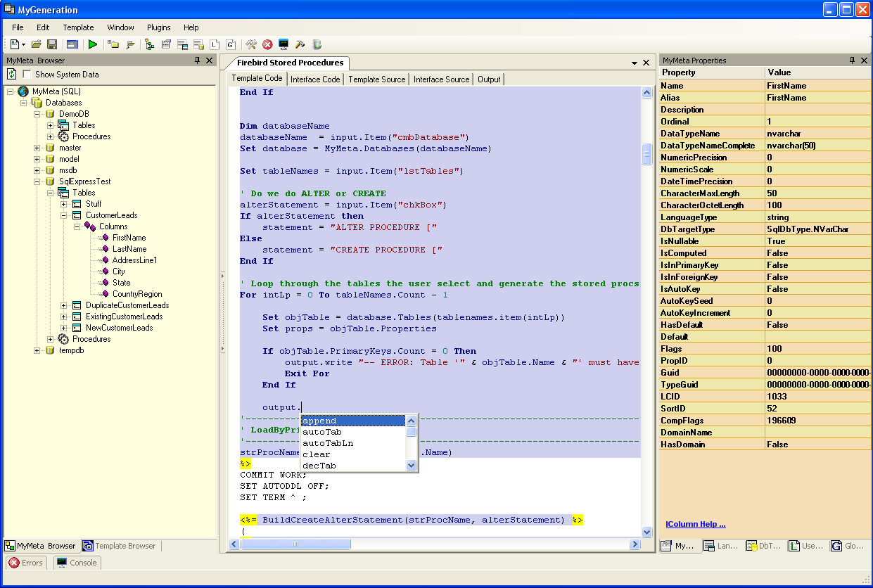
Task: Select autoTabLn in the autocomplete list
Action: pyautogui.click(x=328, y=443)
